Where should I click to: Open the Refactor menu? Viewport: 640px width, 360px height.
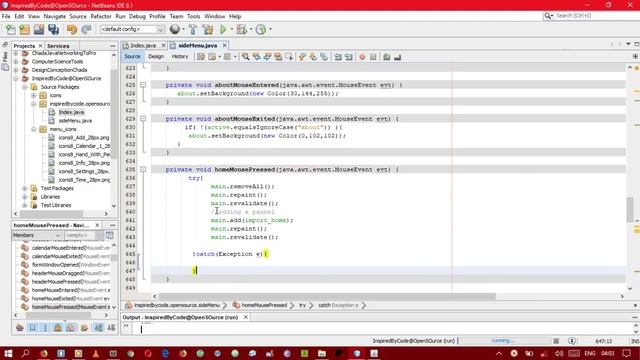point(101,16)
